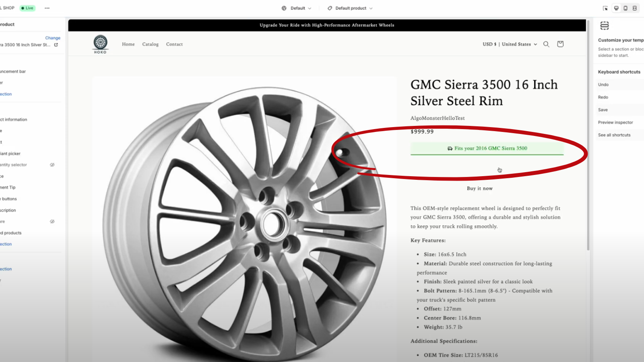
Task: Click the Buy it now button
Action: point(480,188)
